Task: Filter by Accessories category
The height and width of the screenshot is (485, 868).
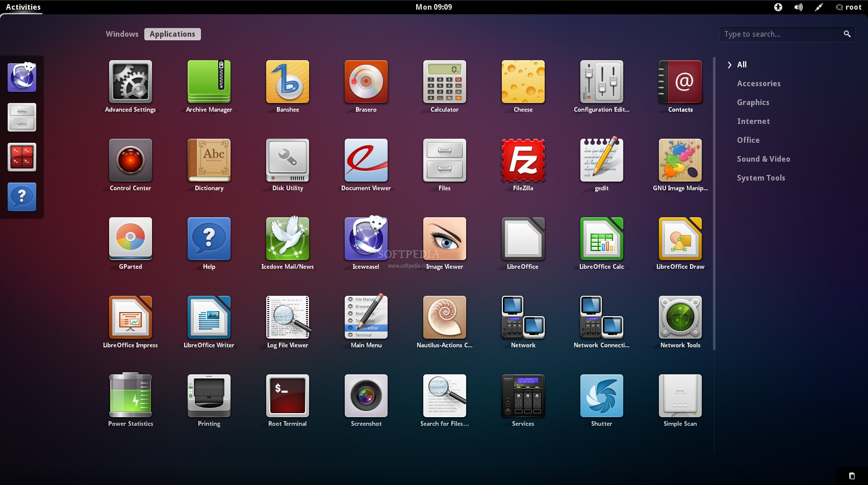Action: point(758,84)
